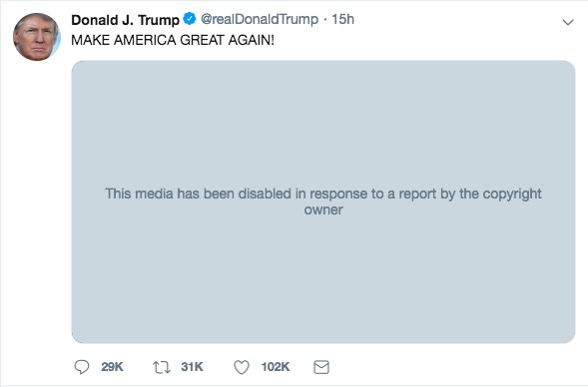
Task: Like the tweet with the heart icon
Action: pyautogui.click(x=242, y=367)
